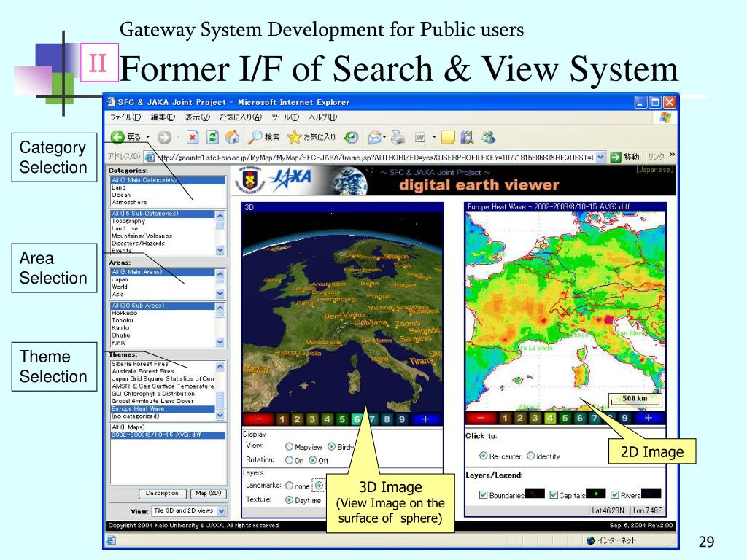Viewport: 747px width, 560px height.
Task: Open the ヘルプ(H) menu
Action: [323, 117]
